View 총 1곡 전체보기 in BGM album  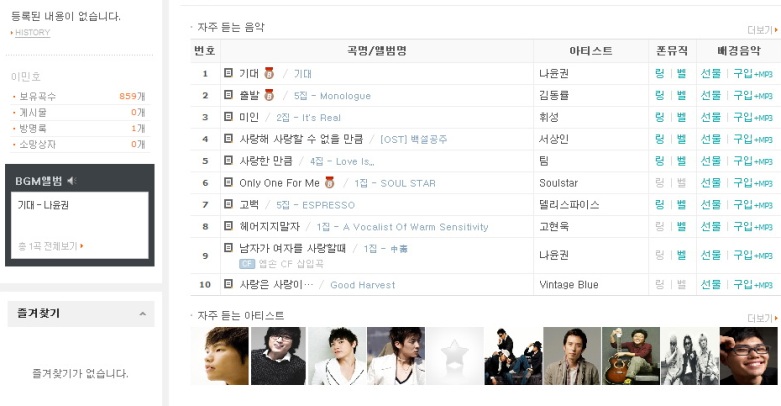tap(50, 246)
